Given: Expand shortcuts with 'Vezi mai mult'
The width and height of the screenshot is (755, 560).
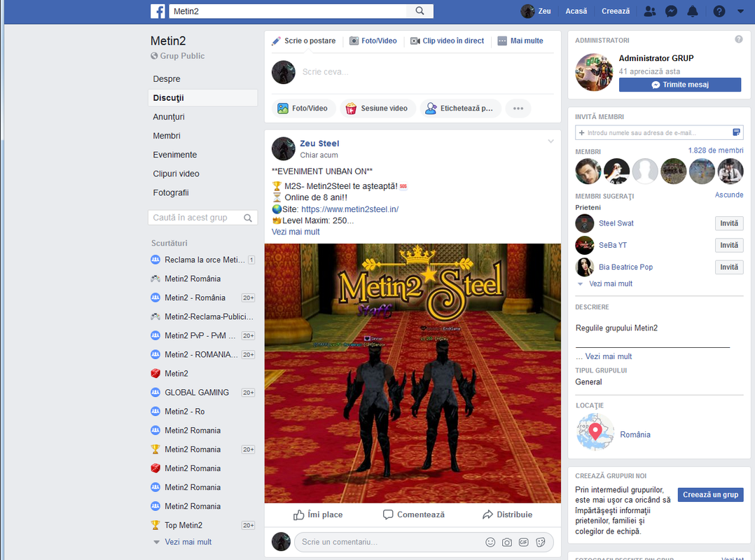Looking at the screenshot, I should [188, 542].
